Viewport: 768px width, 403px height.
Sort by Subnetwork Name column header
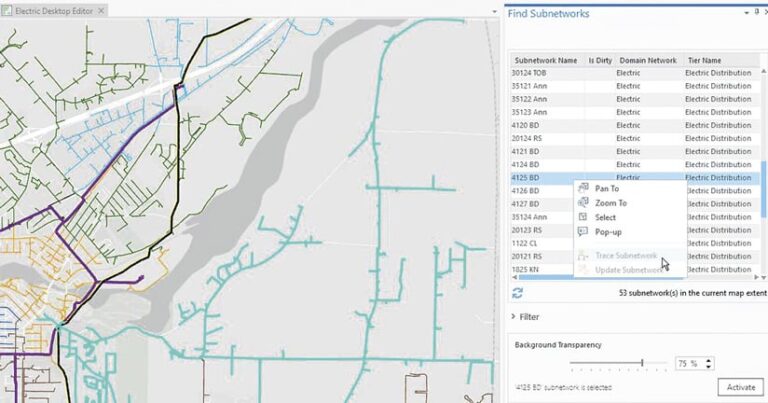pyautogui.click(x=546, y=60)
